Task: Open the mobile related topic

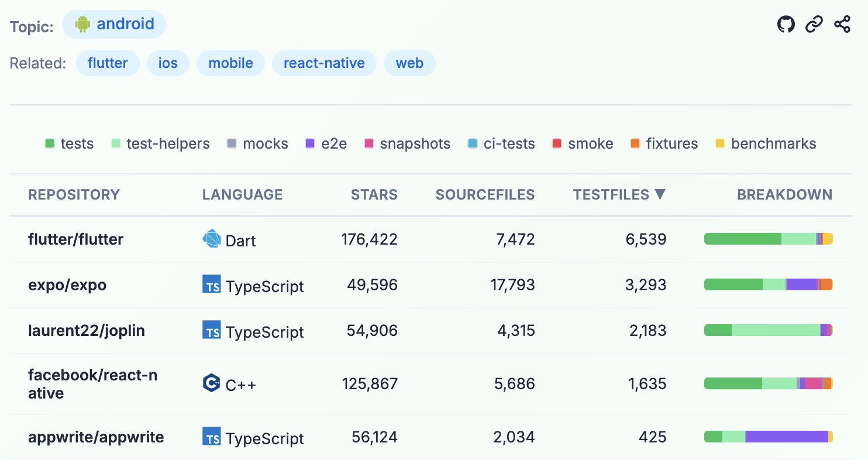Action: pos(231,63)
